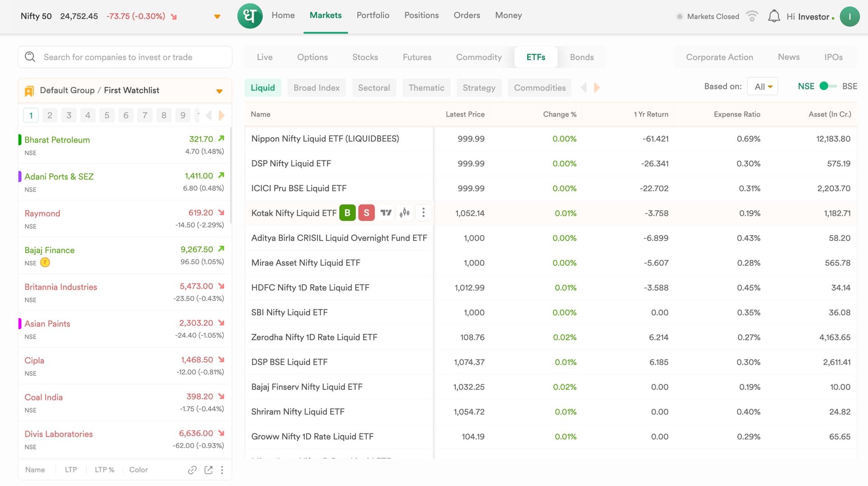Switch to the Live tab
Viewport: 868px width, 486px height.
[264, 57]
